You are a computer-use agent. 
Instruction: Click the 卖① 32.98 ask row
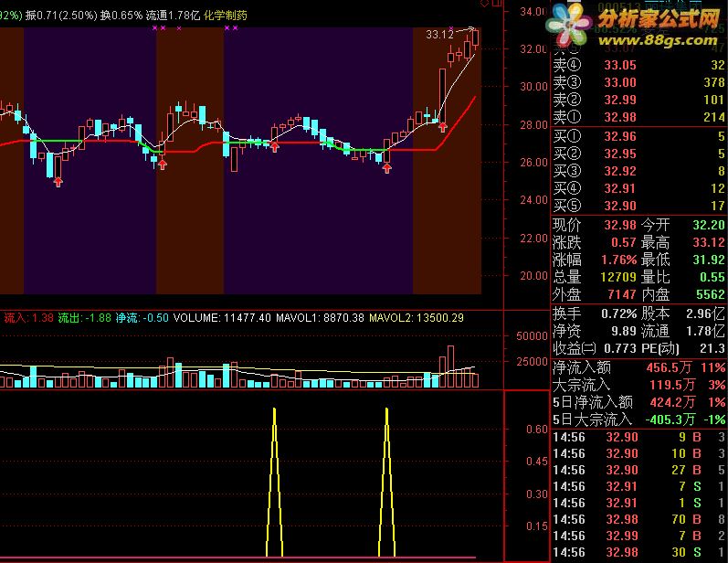[638, 117]
